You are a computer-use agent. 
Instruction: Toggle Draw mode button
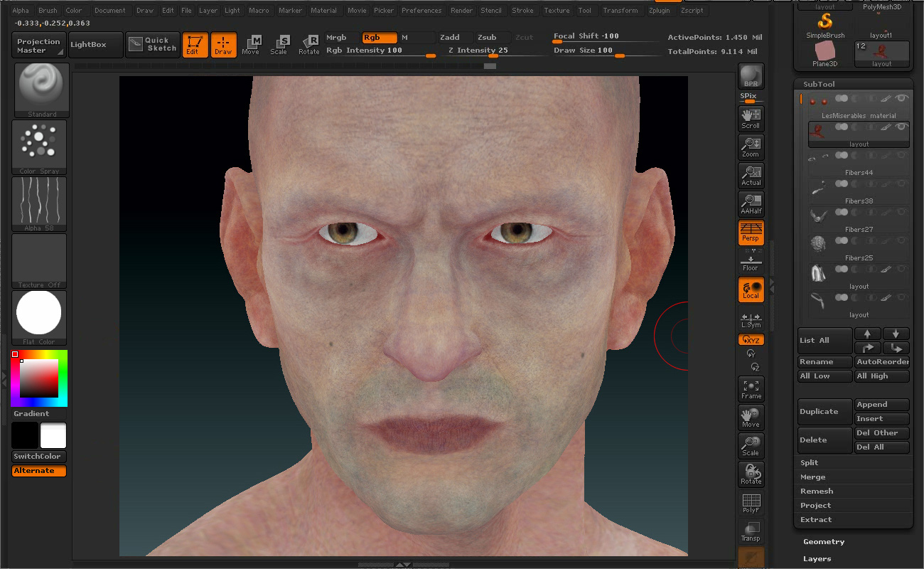[223, 44]
